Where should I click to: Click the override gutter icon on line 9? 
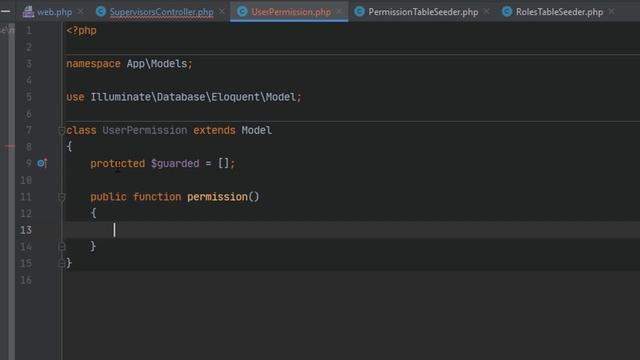[x=42, y=163]
